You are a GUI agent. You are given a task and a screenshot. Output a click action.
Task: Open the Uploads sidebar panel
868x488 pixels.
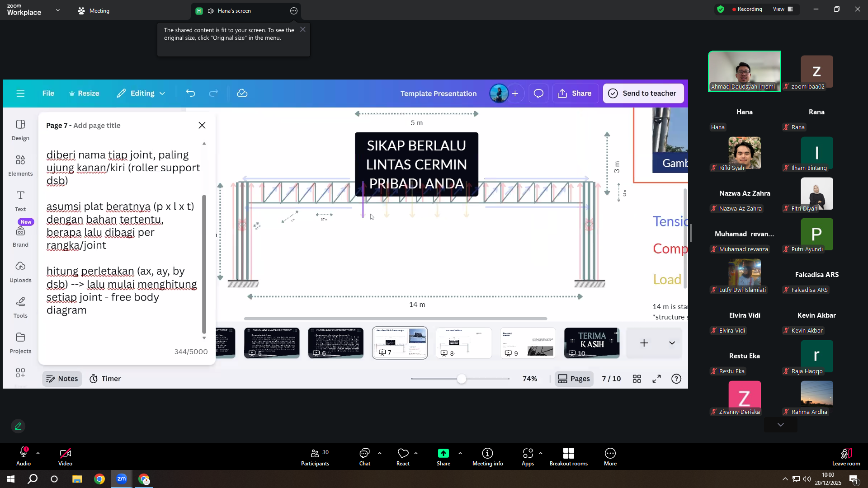20,272
